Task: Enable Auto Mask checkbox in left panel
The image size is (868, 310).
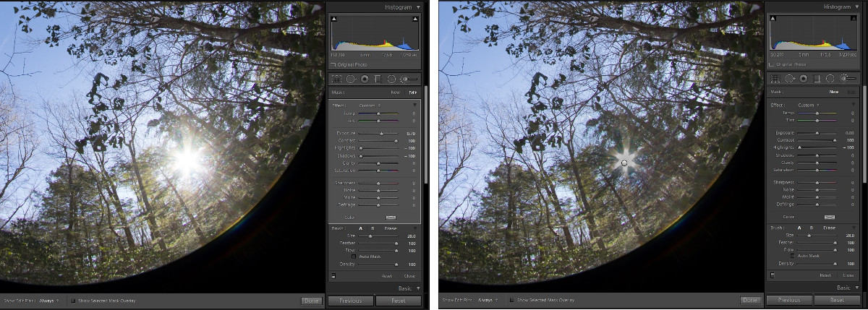Action: coord(353,257)
